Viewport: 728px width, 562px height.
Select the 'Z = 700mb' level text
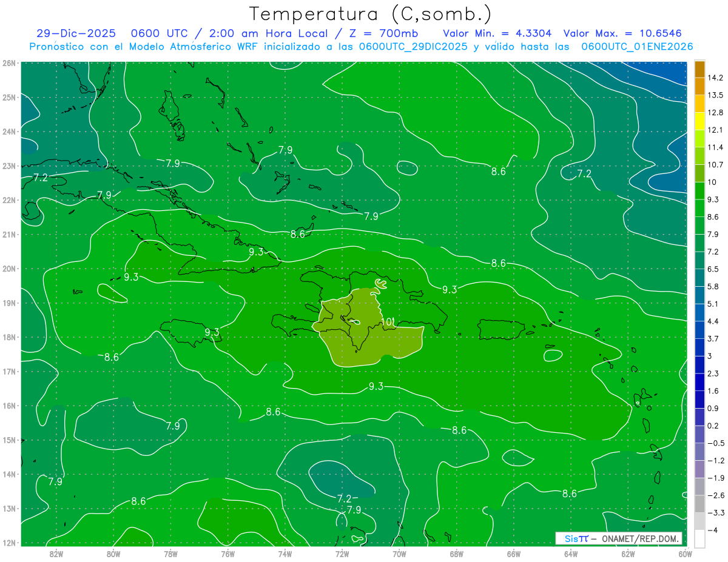384,33
